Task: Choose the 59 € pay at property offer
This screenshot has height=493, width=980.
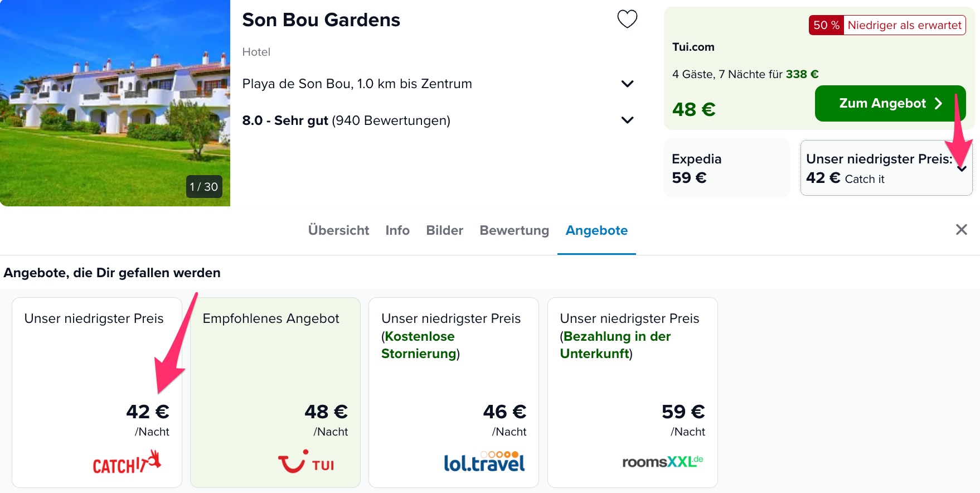Action: [632, 393]
